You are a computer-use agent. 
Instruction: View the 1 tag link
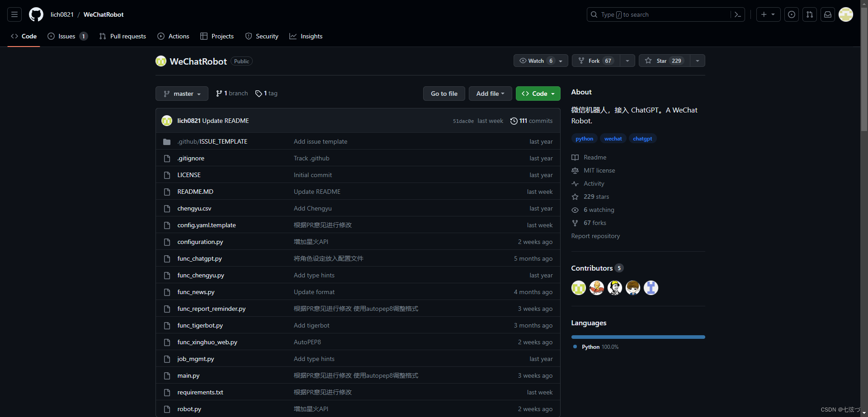click(x=266, y=94)
